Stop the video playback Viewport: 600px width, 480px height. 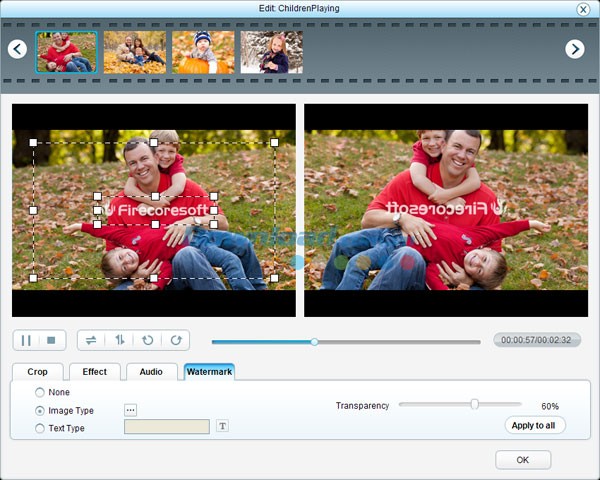tap(51, 340)
